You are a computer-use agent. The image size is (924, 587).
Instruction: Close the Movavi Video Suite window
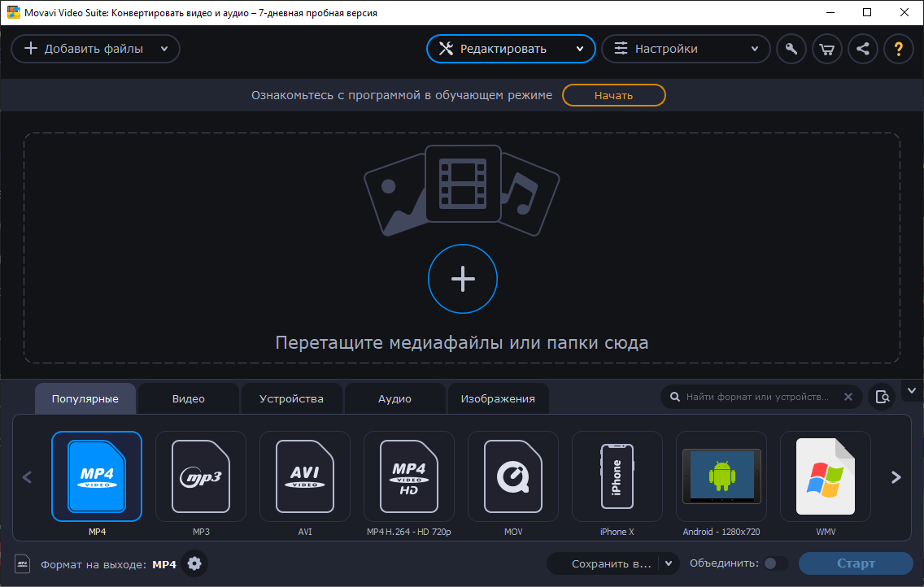[904, 12]
